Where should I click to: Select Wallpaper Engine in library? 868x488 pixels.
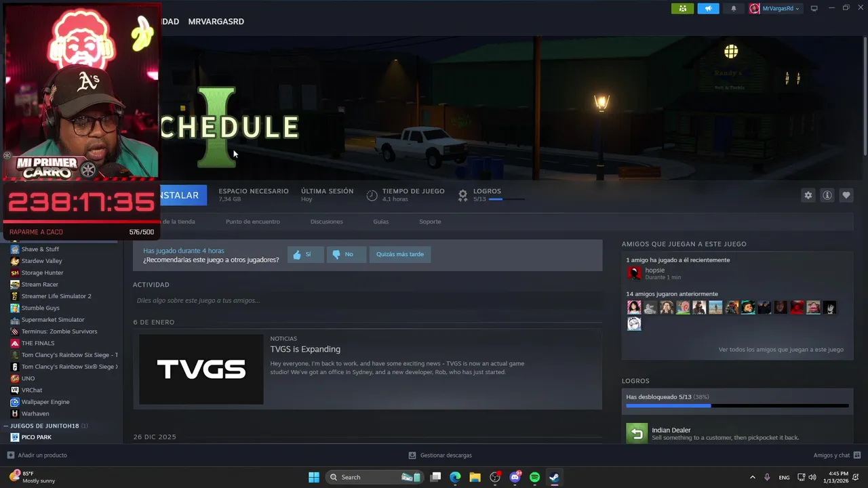[x=45, y=402]
